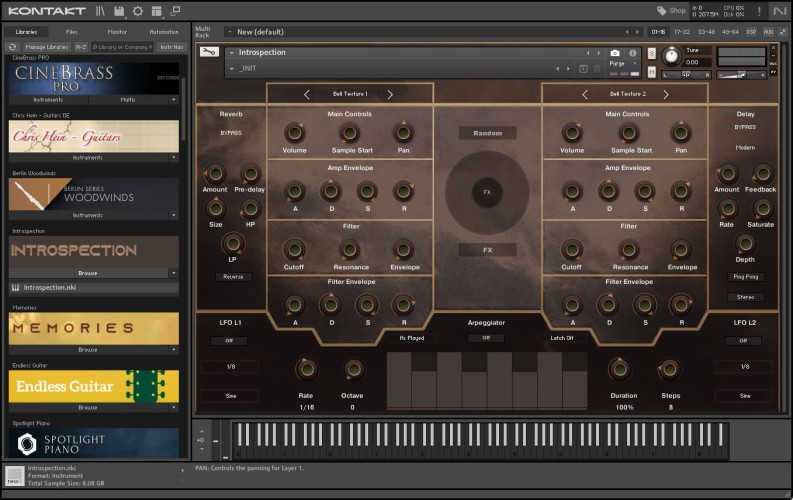This screenshot has width=793, height=500.
Task: Click the Layer 1 Volume knob
Action: click(294, 133)
